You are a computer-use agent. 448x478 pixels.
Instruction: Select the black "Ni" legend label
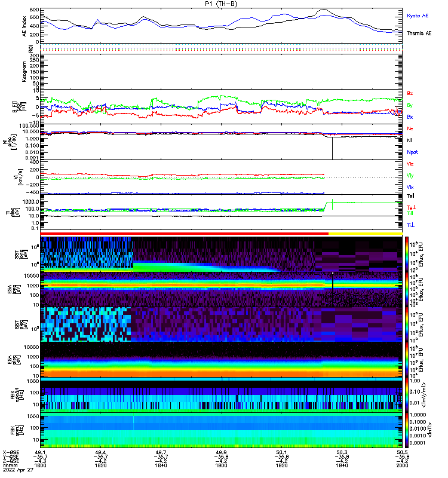409,140
